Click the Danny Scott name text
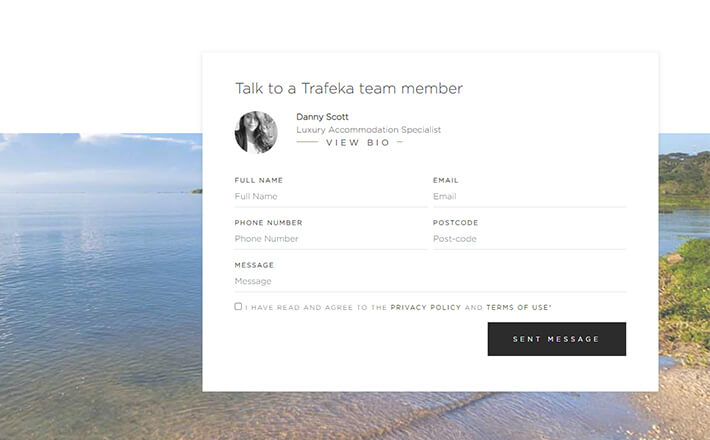 [x=322, y=117]
